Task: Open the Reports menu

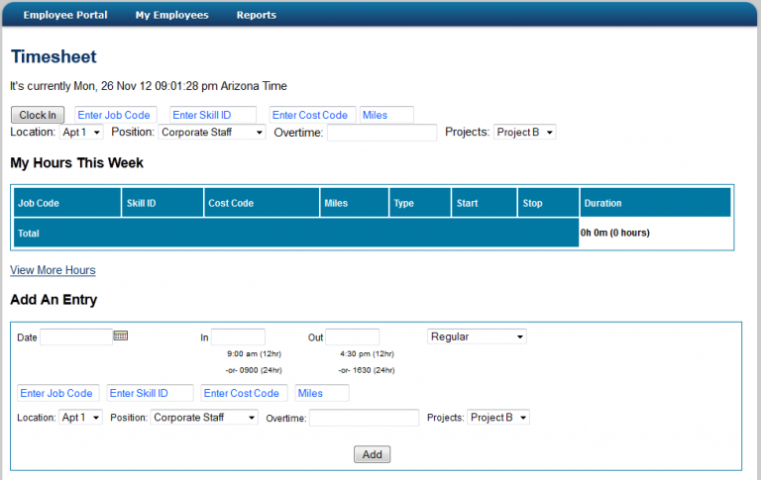Action: (256, 15)
